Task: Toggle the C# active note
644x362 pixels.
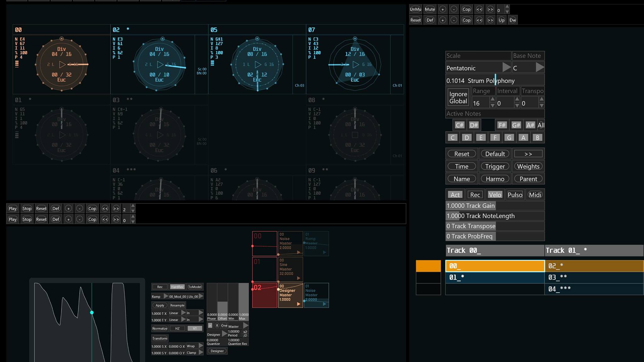Action: (x=459, y=125)
